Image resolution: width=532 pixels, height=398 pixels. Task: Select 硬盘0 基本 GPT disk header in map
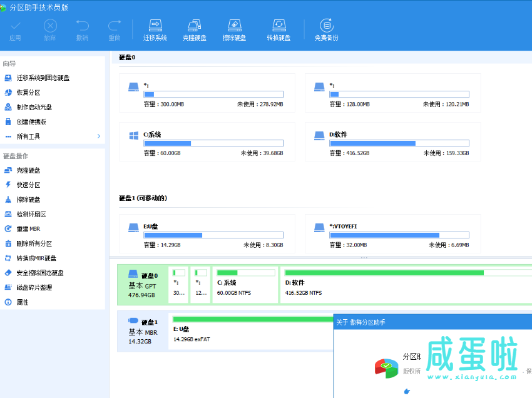(x=143, y=285)
